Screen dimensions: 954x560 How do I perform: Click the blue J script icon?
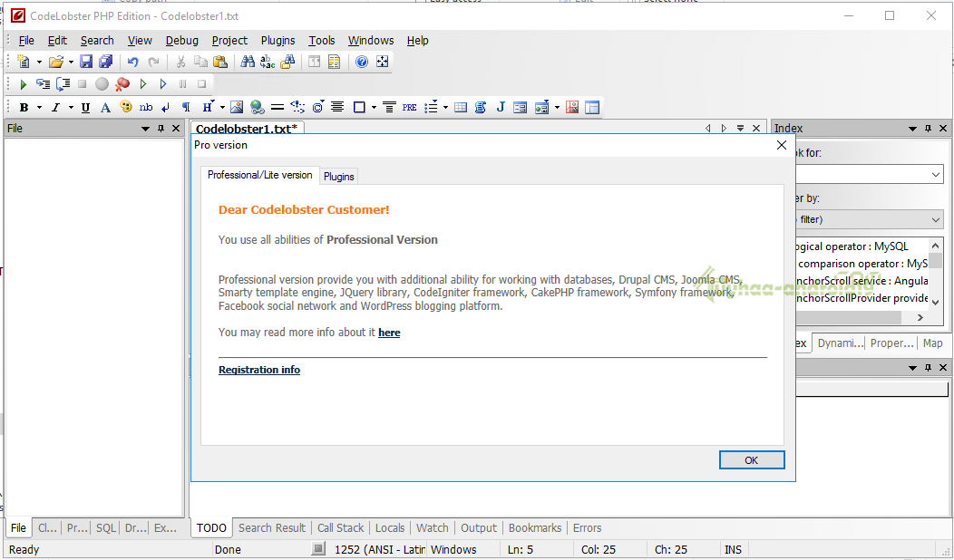point(500,108)
